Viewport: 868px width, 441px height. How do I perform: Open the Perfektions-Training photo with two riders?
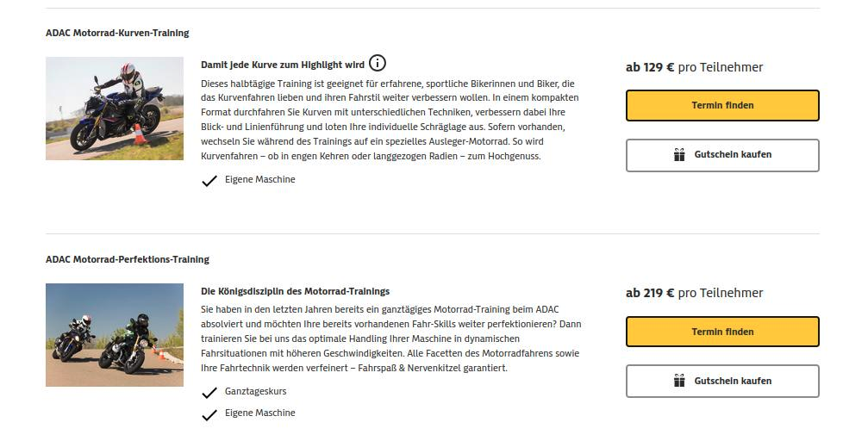point(115,335)
